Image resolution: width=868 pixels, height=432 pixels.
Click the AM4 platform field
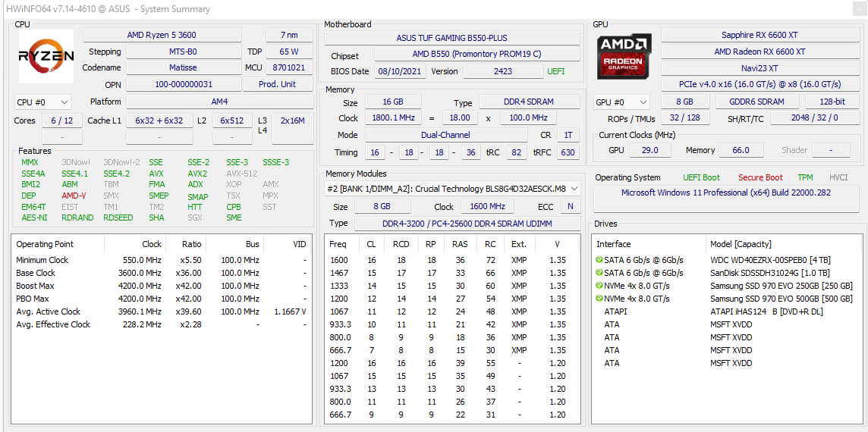[x=219, y=102]
